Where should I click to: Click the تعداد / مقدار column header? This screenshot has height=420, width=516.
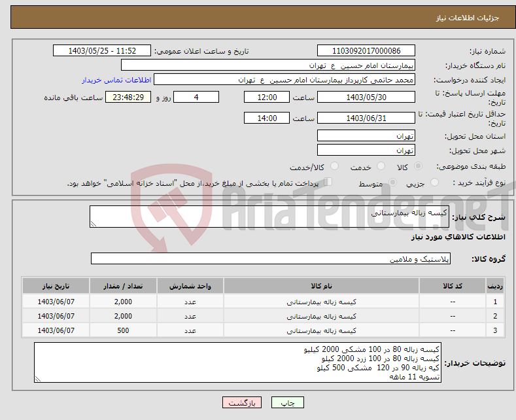123,286
